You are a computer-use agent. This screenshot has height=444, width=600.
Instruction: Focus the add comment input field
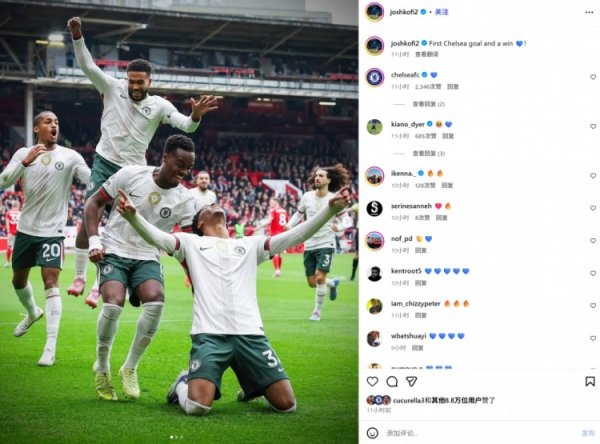(x=480, y=433)
